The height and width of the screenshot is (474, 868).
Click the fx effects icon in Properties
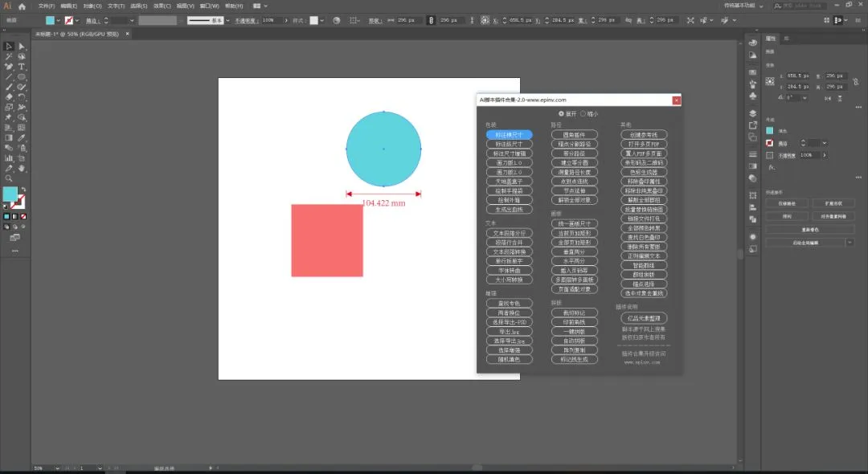pos(772,167)
